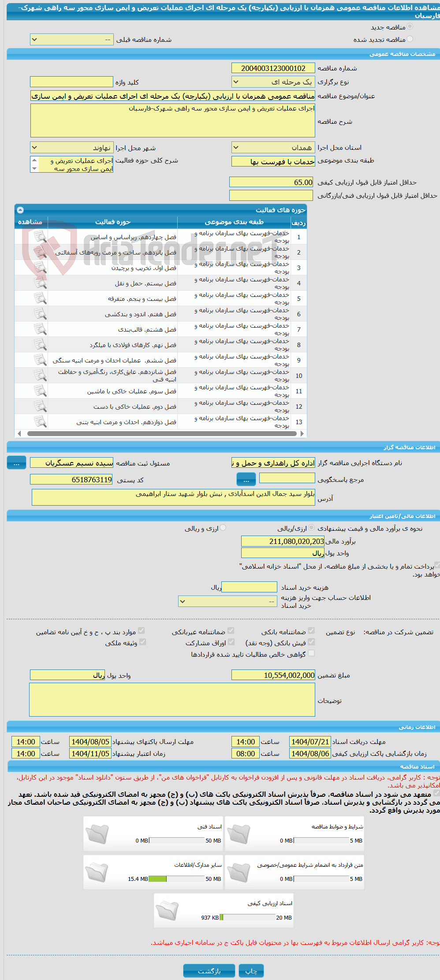This screenshot has height=980, width=440.
Task: Toggle the اوراق مشارکت checkbox
Action: pos(231,642)
